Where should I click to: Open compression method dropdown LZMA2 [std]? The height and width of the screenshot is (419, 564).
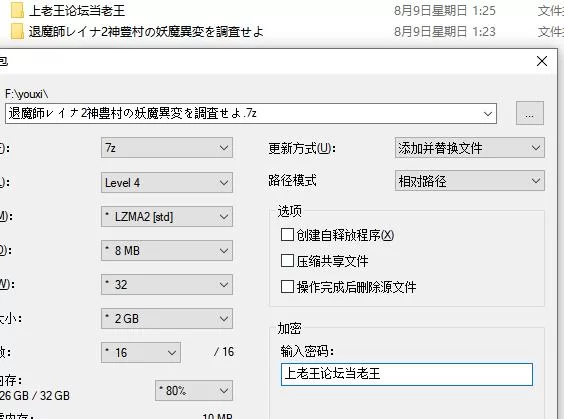coord(167,217)
